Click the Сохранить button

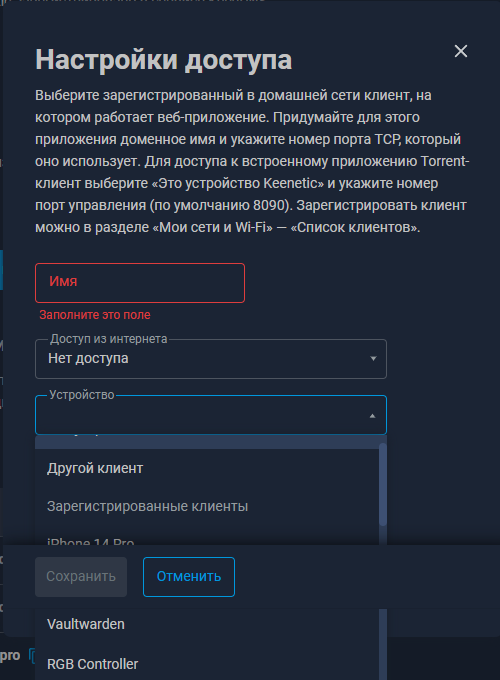coord(81,576)
